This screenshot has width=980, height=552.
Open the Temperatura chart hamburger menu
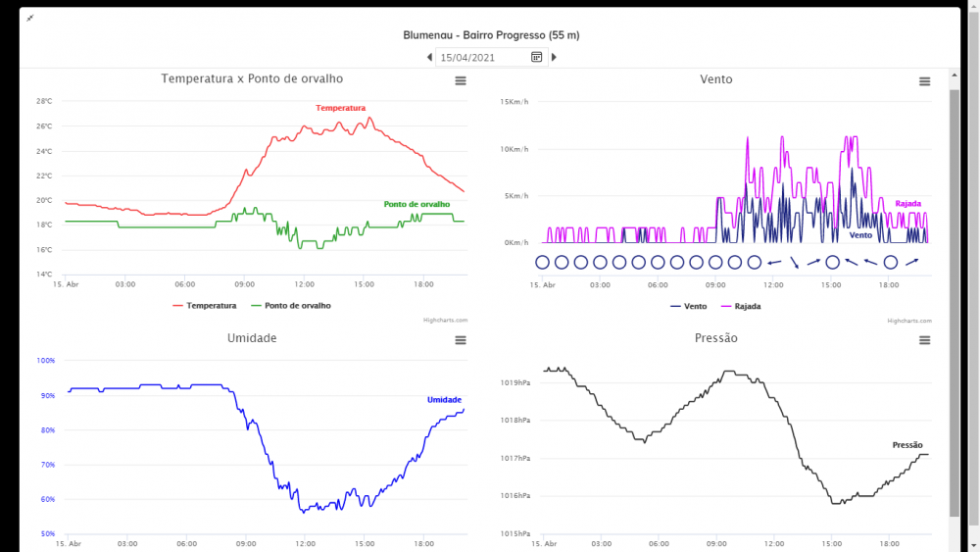461,80
